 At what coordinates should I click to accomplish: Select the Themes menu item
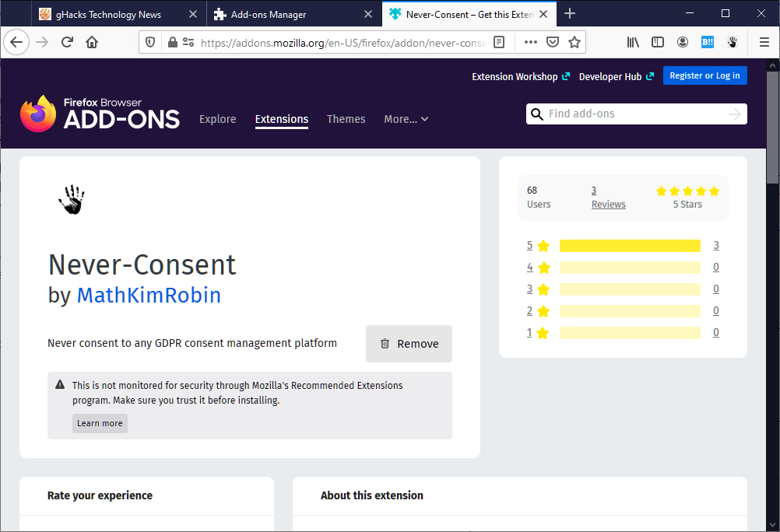pyautogui.click(x=346, y=119)
